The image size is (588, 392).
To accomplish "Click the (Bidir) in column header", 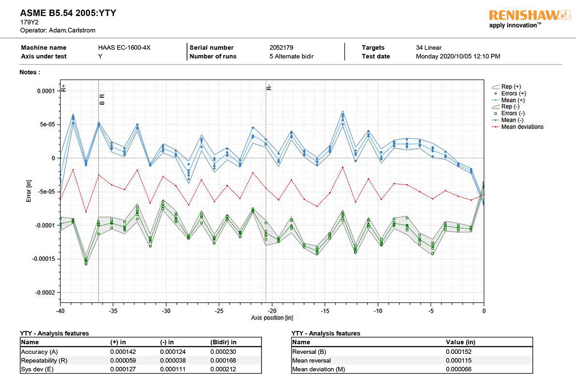I will [223, 342].
